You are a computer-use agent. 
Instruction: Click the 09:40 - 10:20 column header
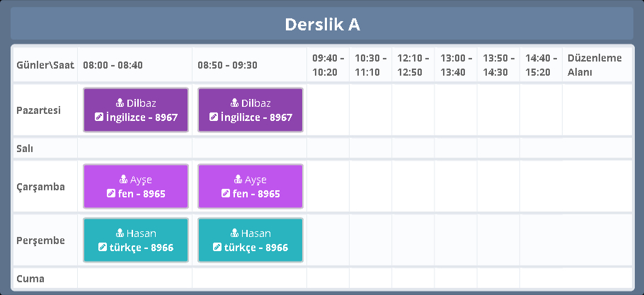click(328, 65)
